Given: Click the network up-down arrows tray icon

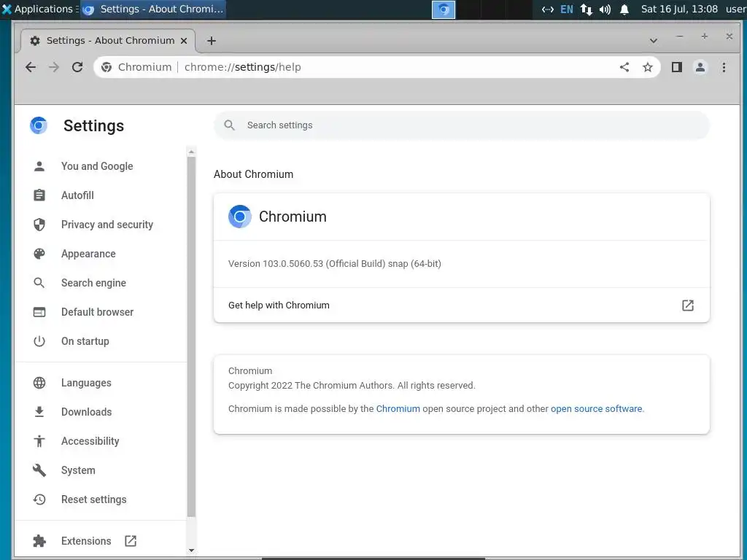Looking at the screenshot, I should (587, 9).
